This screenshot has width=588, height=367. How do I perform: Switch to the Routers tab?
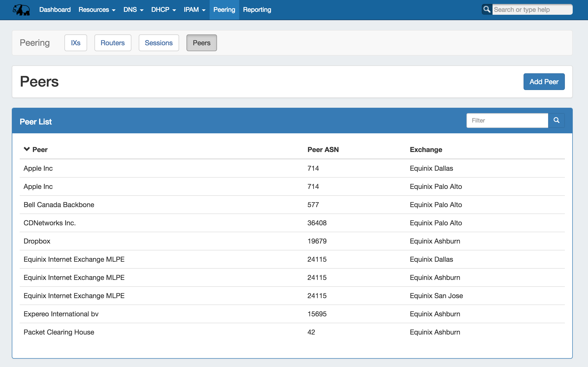pyautogui.click(x=113, y=43)
